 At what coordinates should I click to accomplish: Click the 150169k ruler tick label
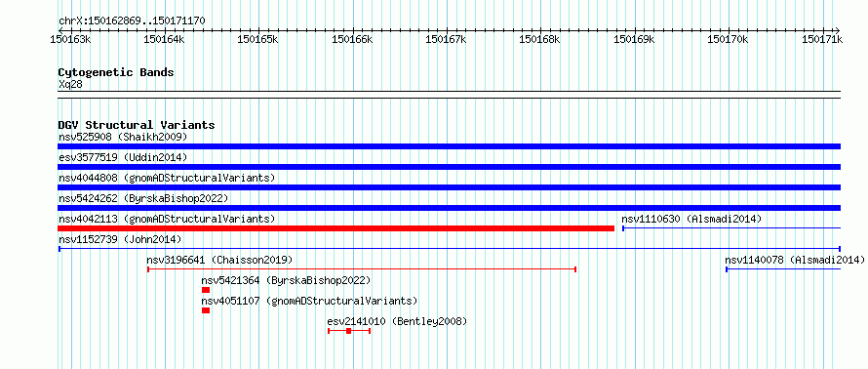pyautogui.click(x=634, y=39)
